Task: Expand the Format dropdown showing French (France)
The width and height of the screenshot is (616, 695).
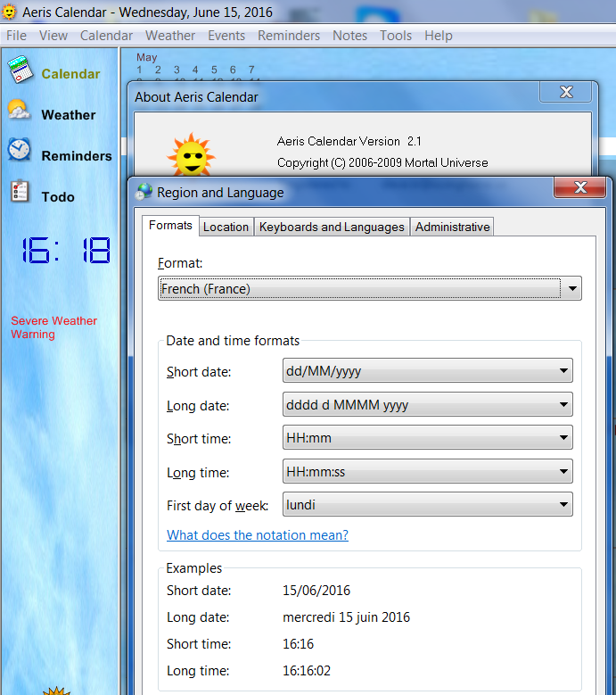Action: (370, 288)
